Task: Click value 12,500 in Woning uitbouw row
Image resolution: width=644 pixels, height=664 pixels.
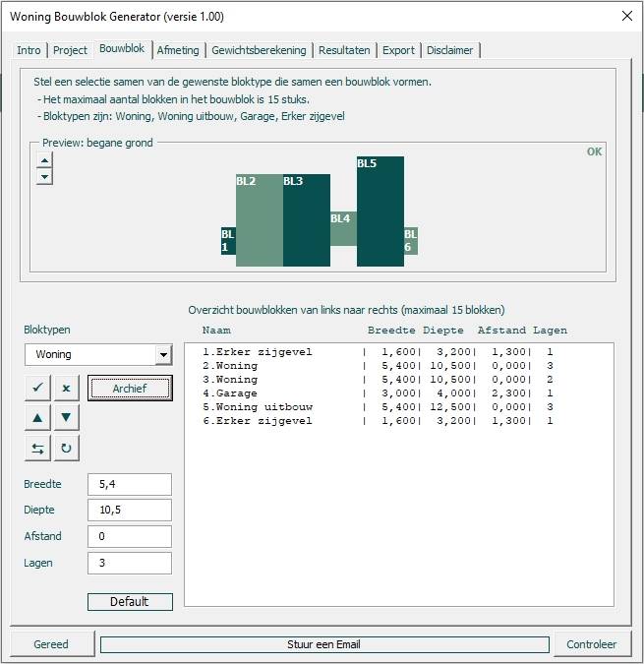Action: pos(450,407)
